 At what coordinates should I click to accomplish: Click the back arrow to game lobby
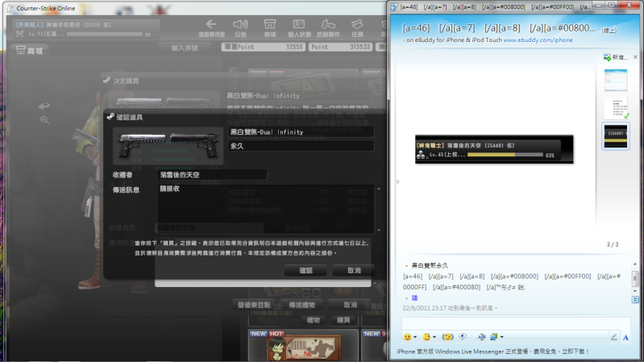pyautogui.click(x=211, y=25)
